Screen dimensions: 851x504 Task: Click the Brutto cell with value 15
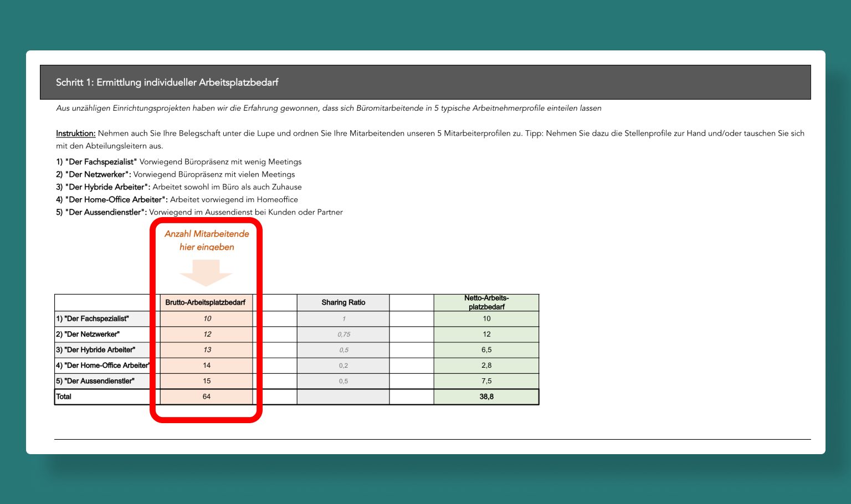coord(207,381)
